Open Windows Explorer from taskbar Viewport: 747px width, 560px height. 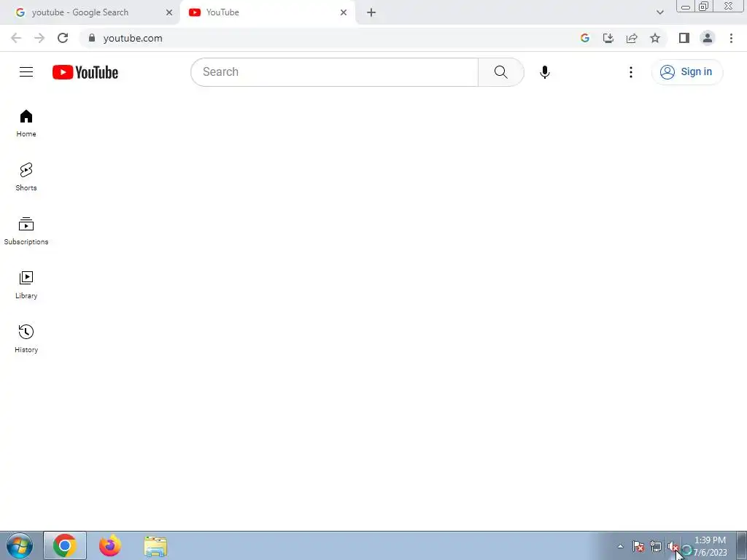click(155, 547)
